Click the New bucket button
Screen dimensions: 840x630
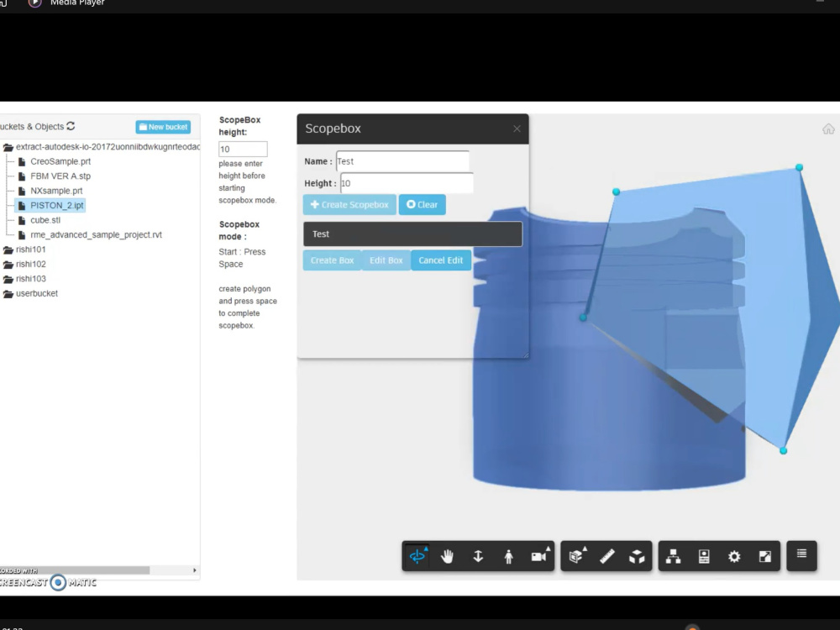coord(163,127)
